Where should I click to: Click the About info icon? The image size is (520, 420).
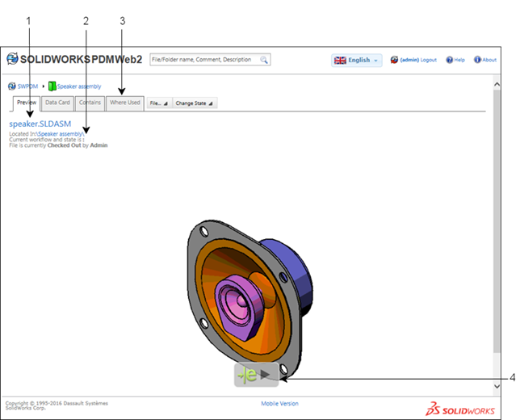coord(477,60)
